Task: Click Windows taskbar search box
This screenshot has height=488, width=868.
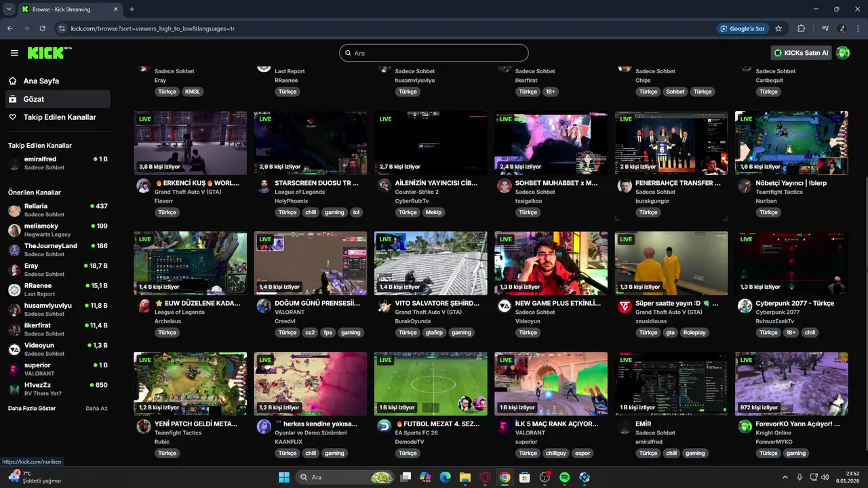Action: click(x=346, y=477)
